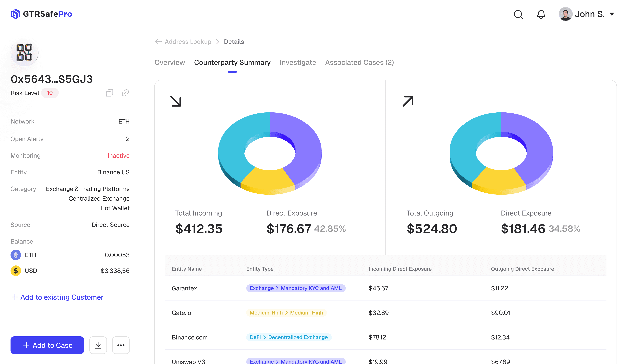The height and width of the screenshot is (364, 631).
Task: Go to Address Lookup breadcrumb
Action: [188, 42]
